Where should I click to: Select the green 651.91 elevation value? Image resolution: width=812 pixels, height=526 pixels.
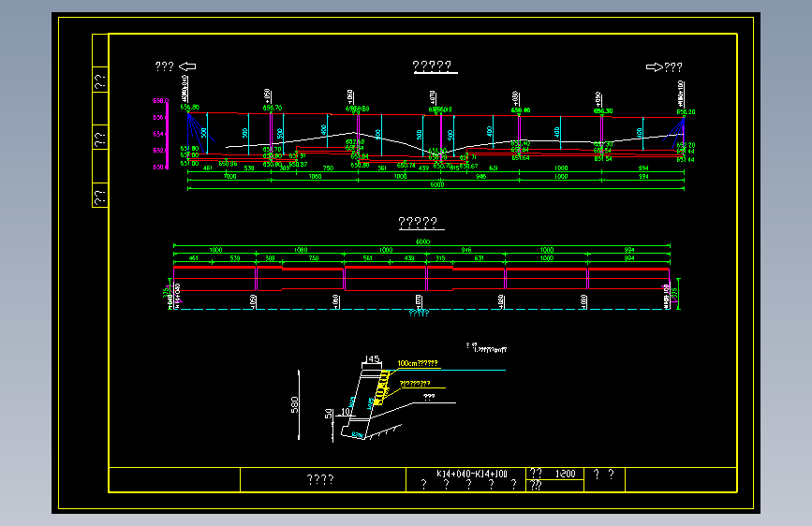[x=297, y=155]
